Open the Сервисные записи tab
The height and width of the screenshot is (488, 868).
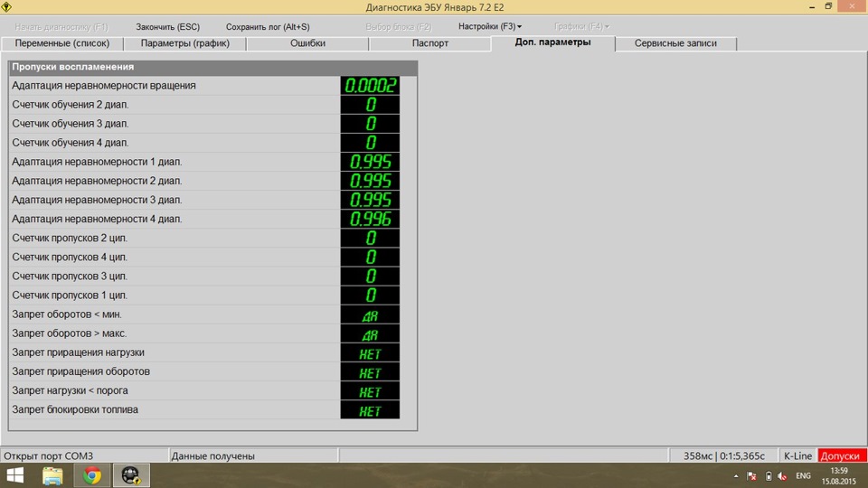(x=675, y=43)
